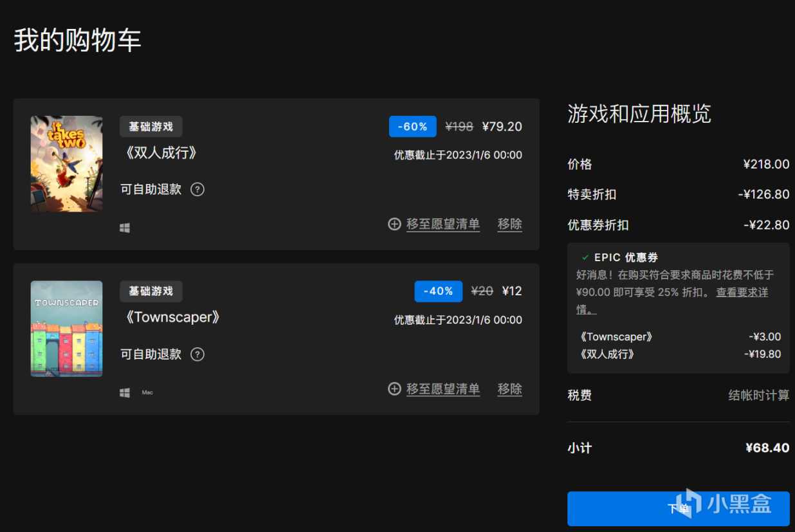Click 《Townscaper》 name in coupon breakdown
The image size is (795, 532).
pos(616,336)
